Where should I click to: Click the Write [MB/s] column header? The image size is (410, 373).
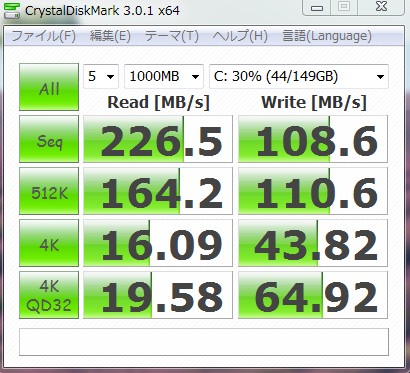point(314,102)
